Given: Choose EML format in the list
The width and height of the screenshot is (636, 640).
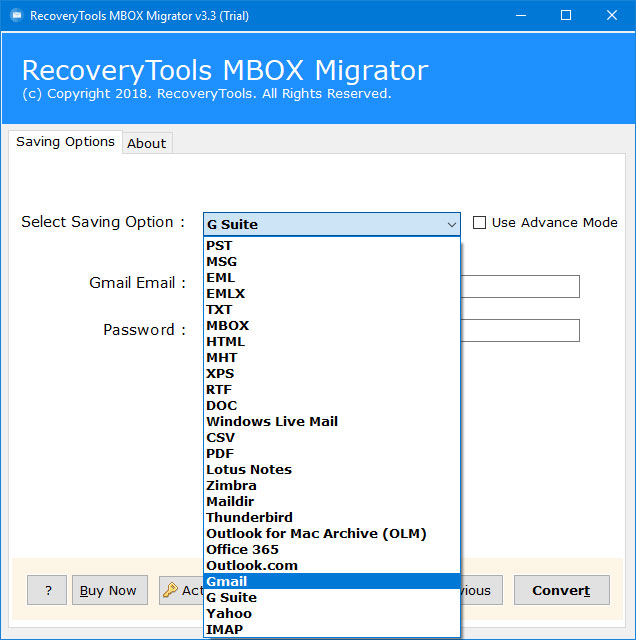Looking at the screenshot, I should (x=332, y=278).
